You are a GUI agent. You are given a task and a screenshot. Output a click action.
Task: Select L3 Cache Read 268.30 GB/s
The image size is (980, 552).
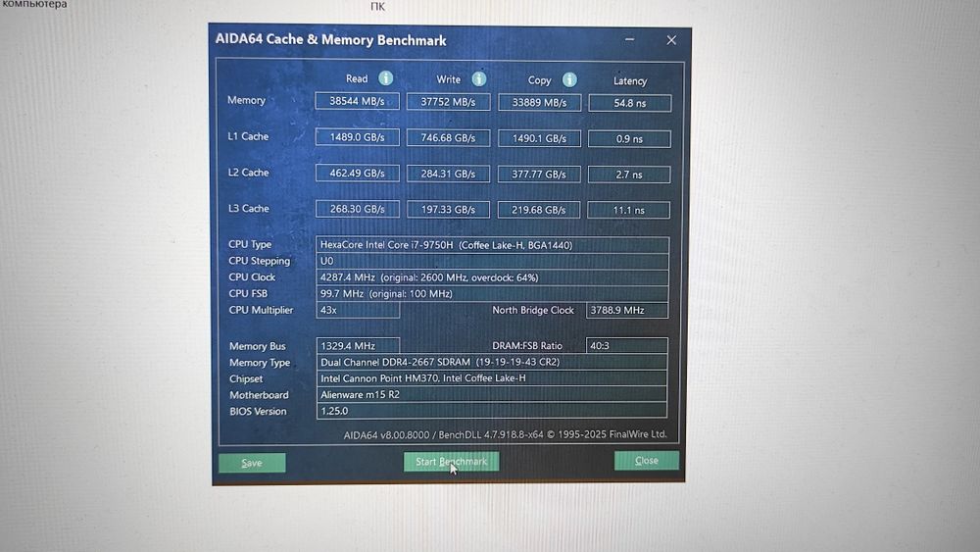point(357,209)
